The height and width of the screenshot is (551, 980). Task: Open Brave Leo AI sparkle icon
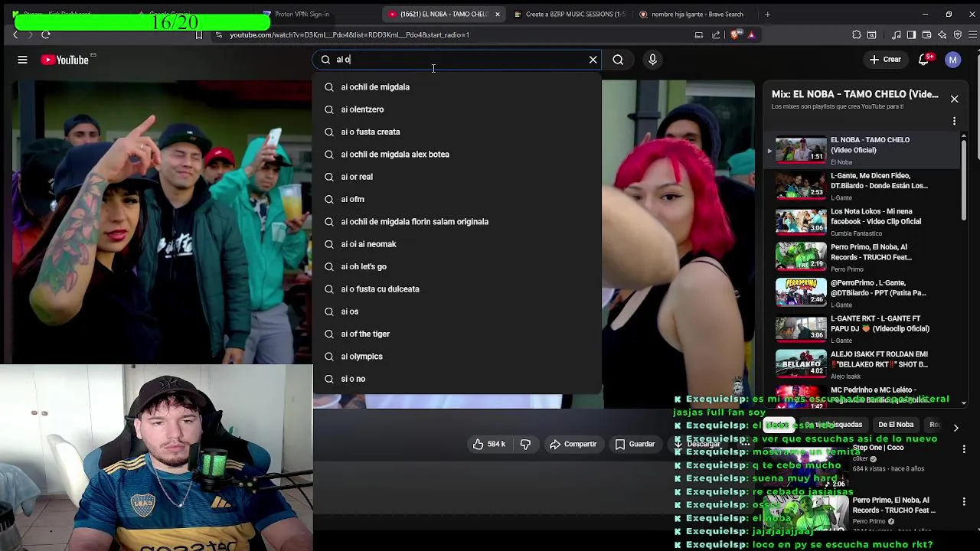(942, 34)
